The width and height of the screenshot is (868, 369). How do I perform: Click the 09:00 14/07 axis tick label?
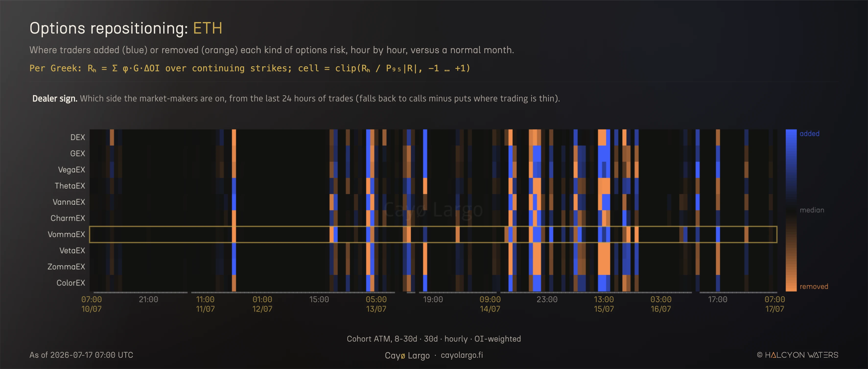click(x=490, y=304)
